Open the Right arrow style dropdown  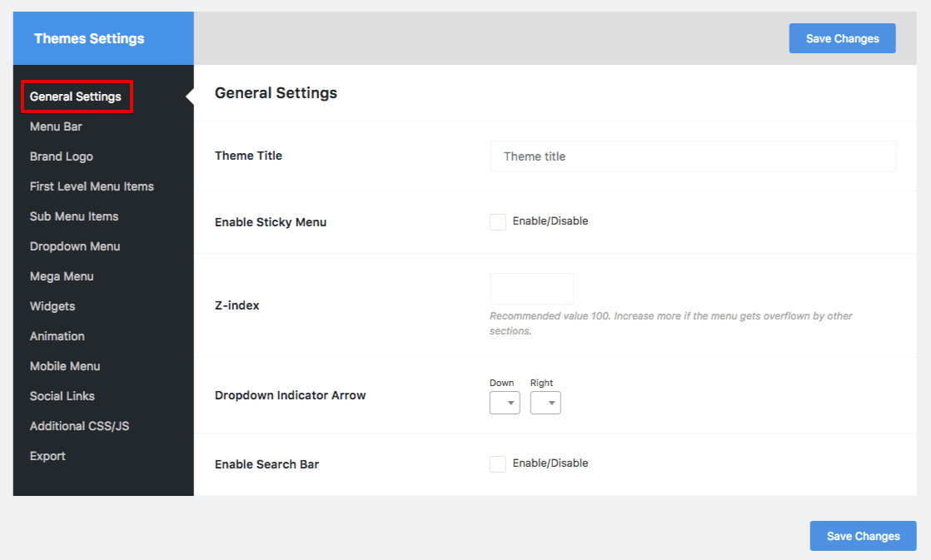click(545, 402)
